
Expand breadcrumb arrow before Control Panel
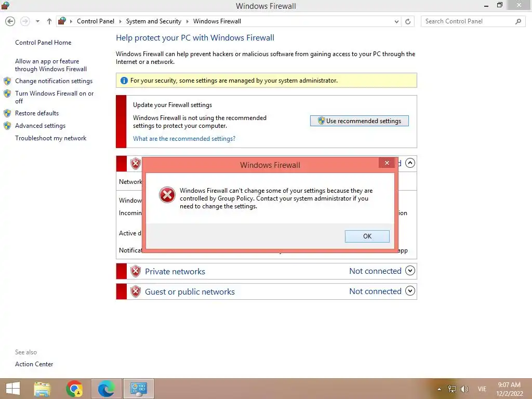pyautogui.click(x=71, y=21)
